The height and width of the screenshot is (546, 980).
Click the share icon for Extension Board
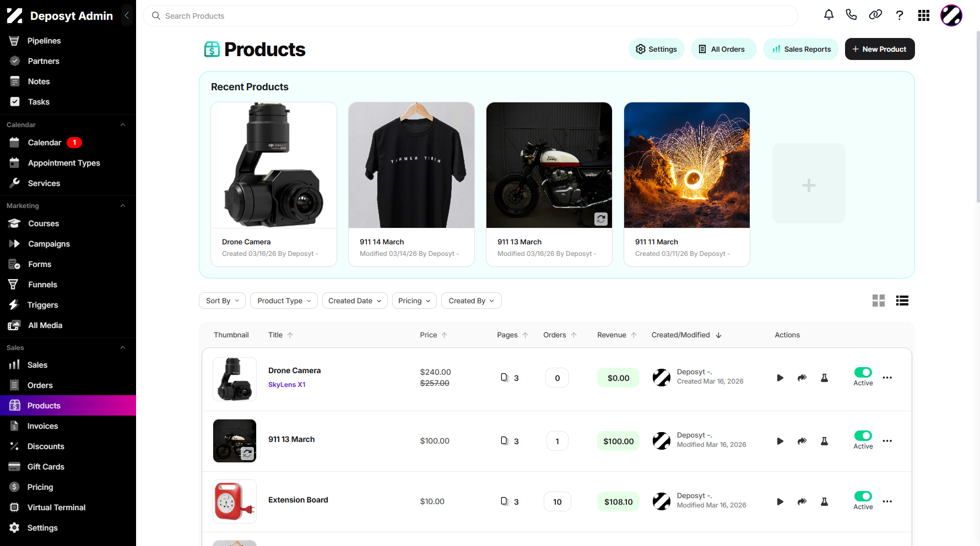point(802,501)
